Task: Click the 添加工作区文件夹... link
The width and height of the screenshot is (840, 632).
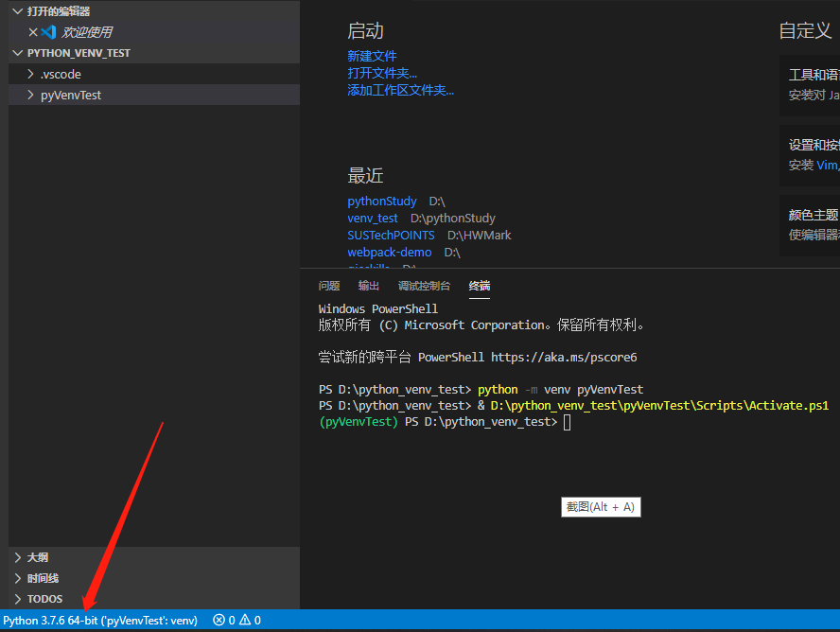Action: point(400,90)
